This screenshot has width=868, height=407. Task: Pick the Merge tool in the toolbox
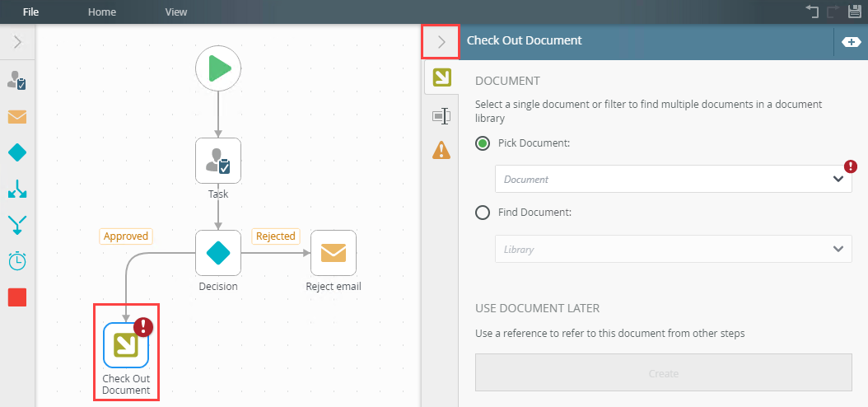[x=17, y=224]
